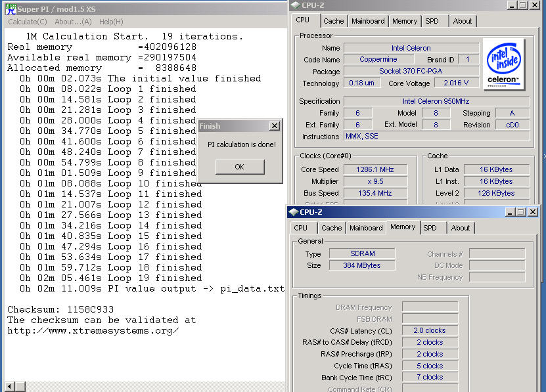546x392 pixels.
Task: Click the Intel Inside Celeron logo
Action: [x=503, y=64]
